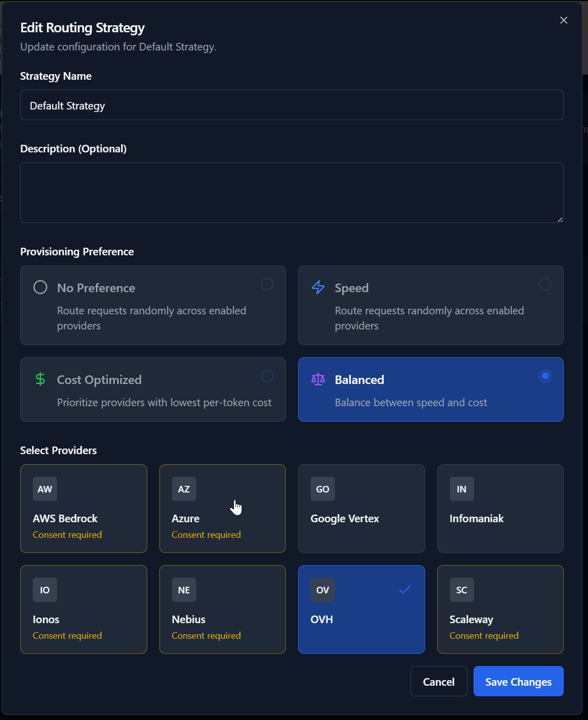
Task: Click into the Description text area
Action: tap(291, 193)
